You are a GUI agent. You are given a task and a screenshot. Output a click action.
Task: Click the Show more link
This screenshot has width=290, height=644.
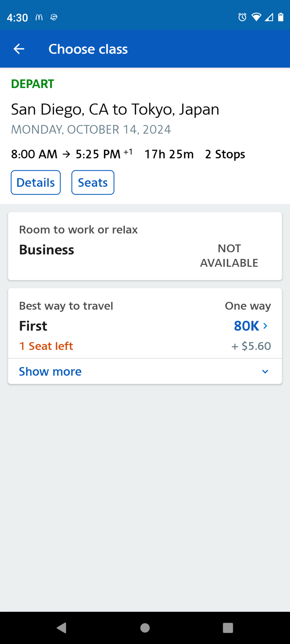click(50, 372)
